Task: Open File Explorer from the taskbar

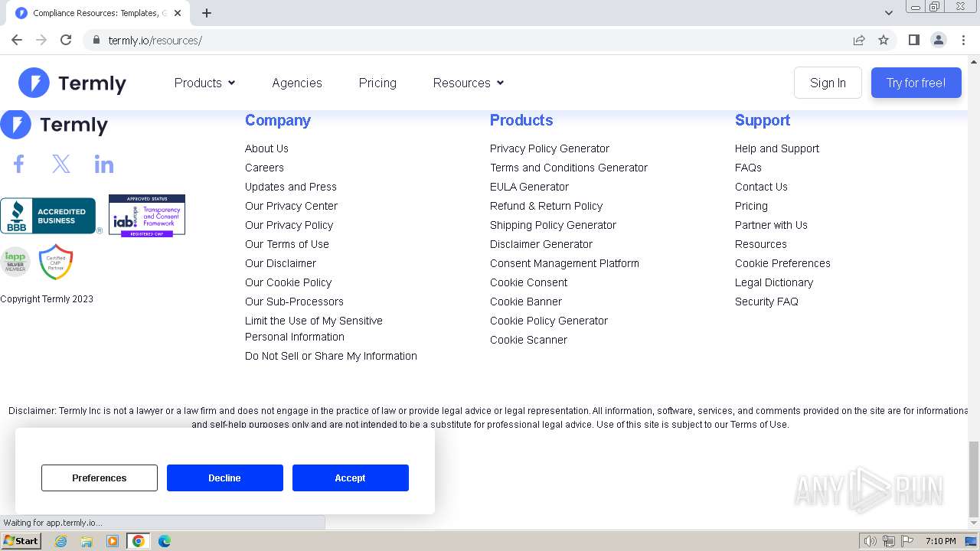Action: pyautogui.click(x=87, y=541)
